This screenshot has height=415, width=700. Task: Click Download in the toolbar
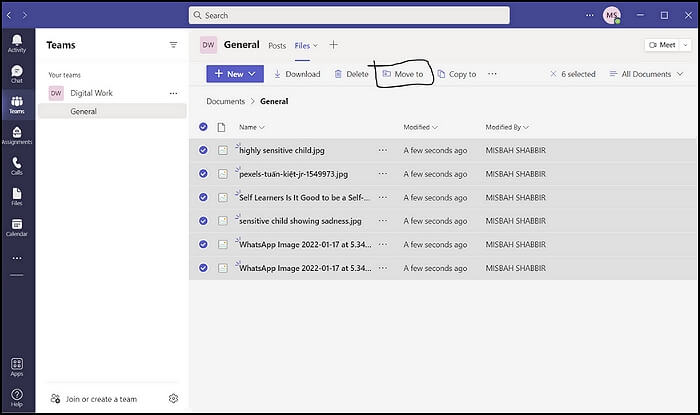pos(297,74)
